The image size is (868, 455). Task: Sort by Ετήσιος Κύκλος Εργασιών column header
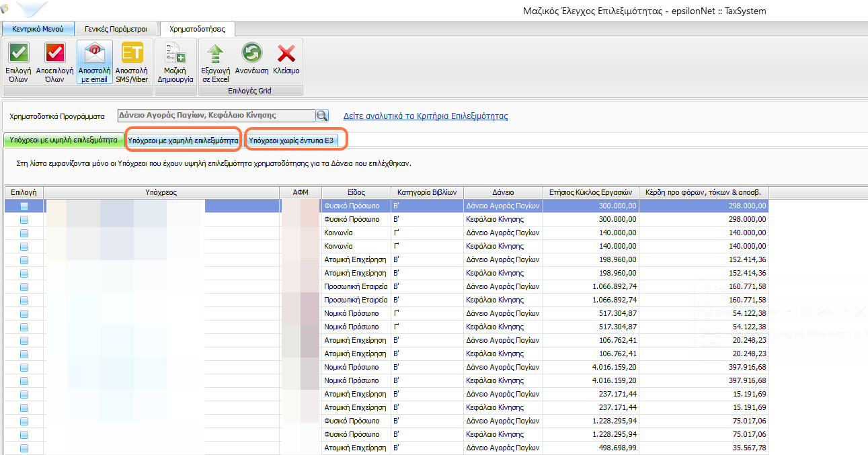click(x=591, y=192)
